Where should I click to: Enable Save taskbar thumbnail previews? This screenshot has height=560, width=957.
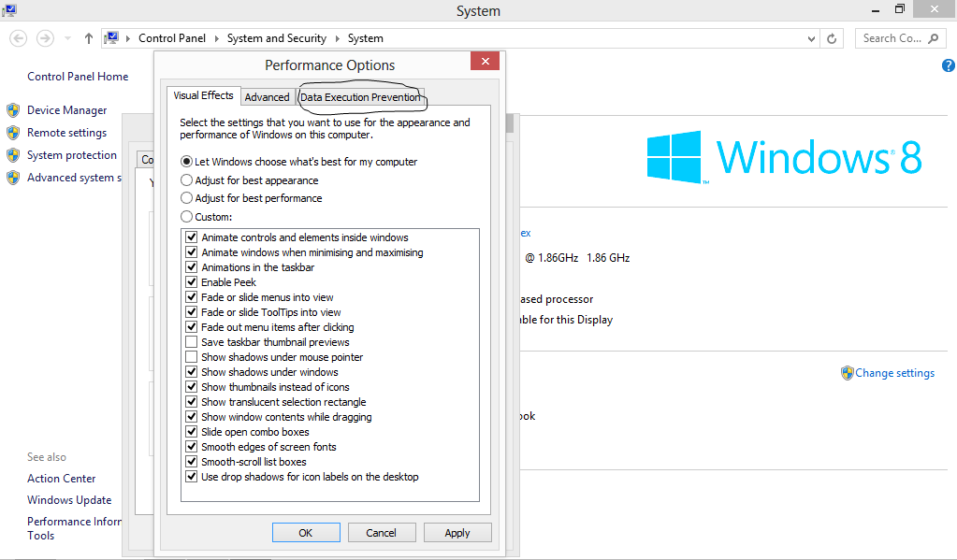[x=192, y=342]
